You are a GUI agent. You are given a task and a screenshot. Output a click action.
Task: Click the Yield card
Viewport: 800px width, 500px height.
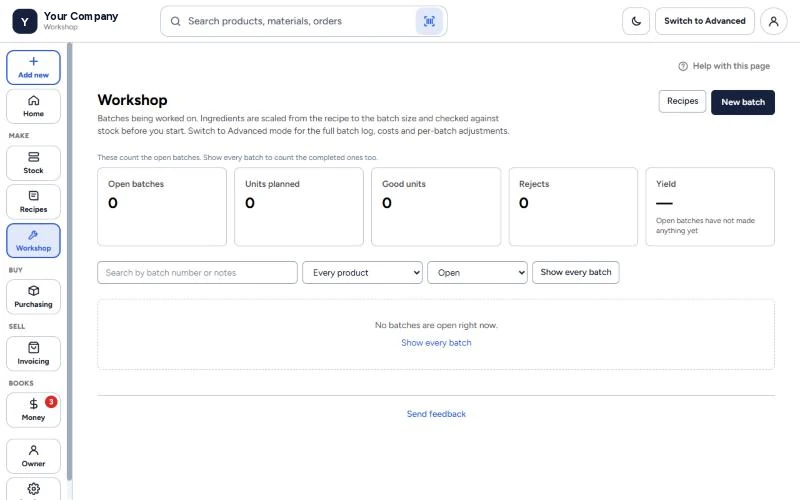click(x=710, y=207)
